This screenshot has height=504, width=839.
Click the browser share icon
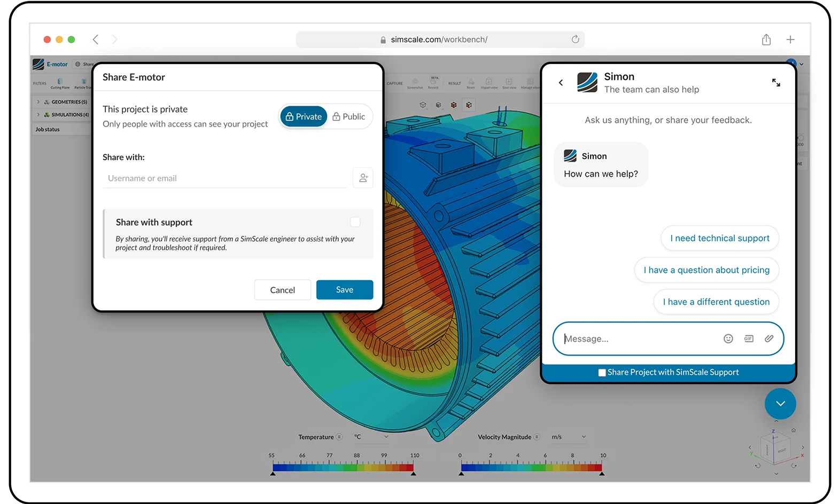pyautogui.click(x=766, y=40)
